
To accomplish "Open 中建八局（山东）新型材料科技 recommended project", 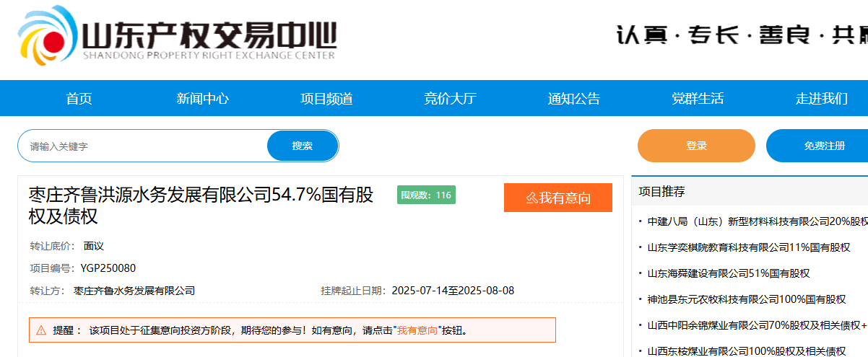I will (758, 221).
